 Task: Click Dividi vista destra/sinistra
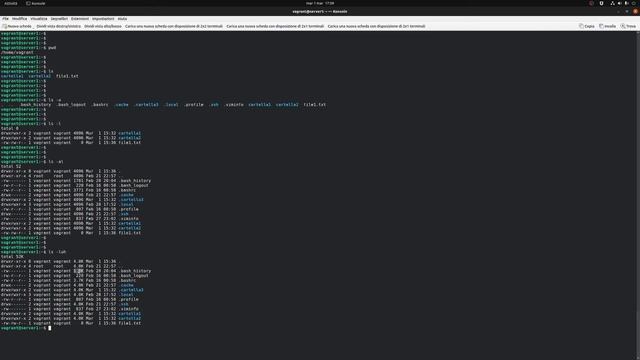pyautogui.click(x=59, y=26)
